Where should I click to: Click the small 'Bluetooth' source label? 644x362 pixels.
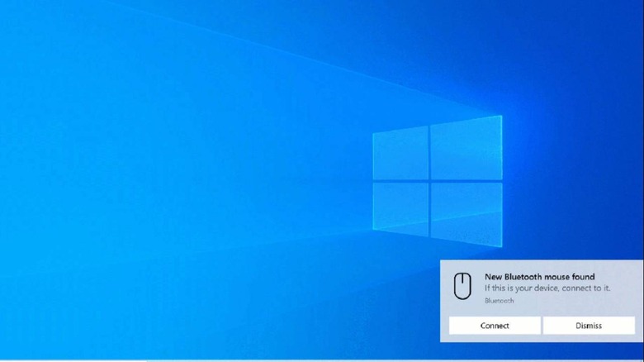click(499, 301)
